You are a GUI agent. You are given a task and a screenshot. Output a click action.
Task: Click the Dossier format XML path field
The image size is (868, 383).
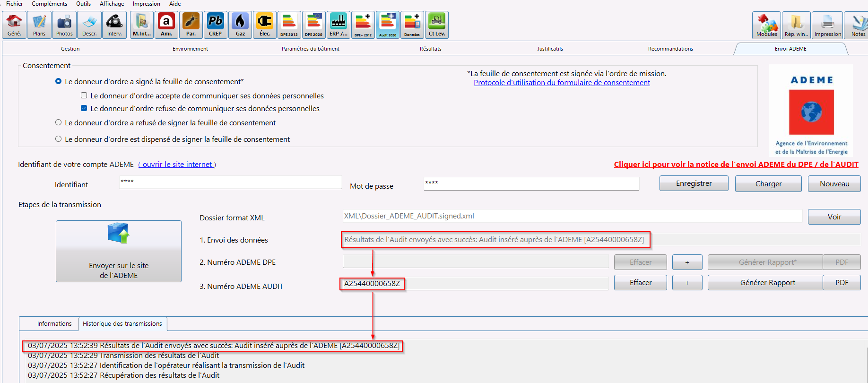click(573, 216)
